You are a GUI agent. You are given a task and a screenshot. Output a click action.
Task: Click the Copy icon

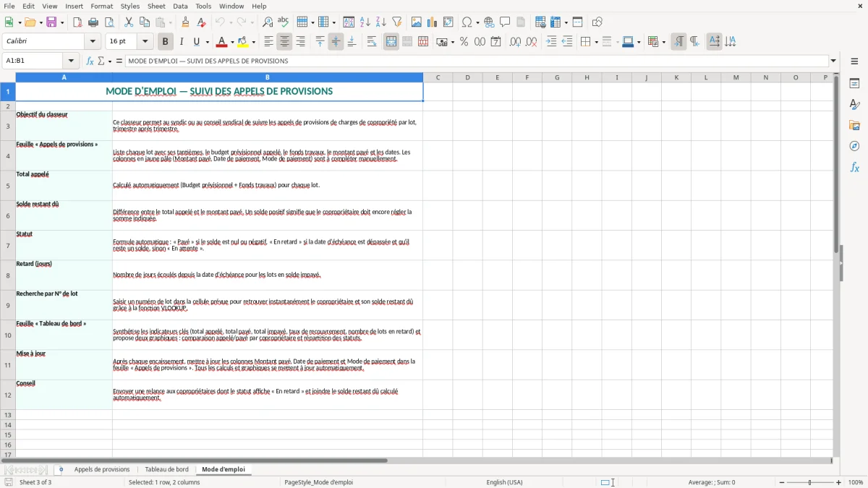pyautogui.click(x=144, y=22)
